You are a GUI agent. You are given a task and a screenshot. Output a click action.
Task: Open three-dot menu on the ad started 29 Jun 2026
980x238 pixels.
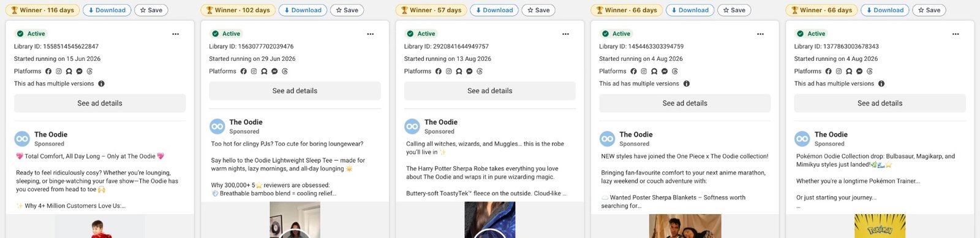click(x=370, y=34)
